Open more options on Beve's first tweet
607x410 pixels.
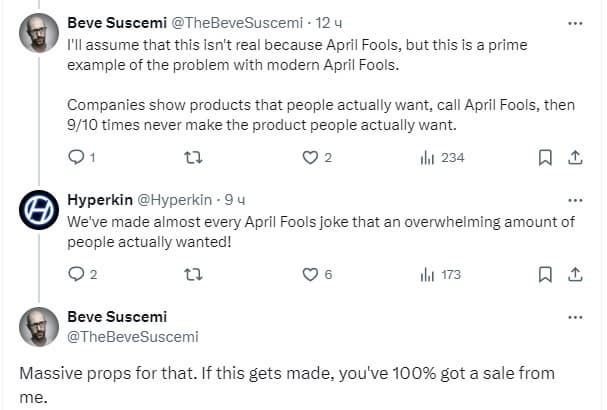pyautogui.click(x=575, y=21)
